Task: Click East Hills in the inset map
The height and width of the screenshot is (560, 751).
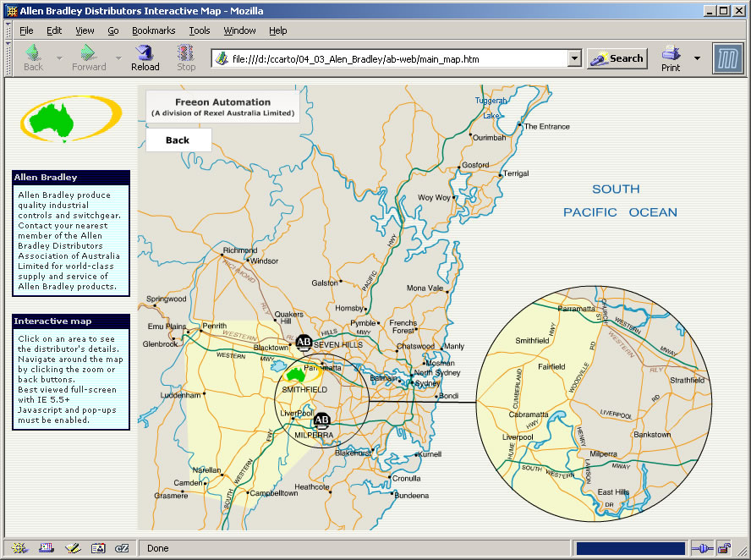Action: 613,492
